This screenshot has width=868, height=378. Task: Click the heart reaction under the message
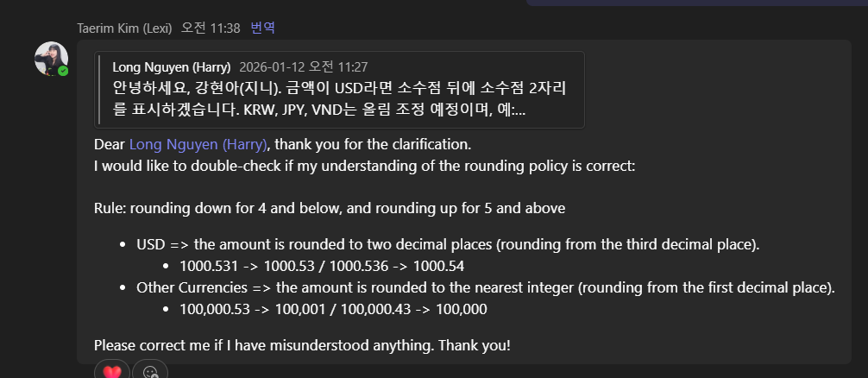111,372
